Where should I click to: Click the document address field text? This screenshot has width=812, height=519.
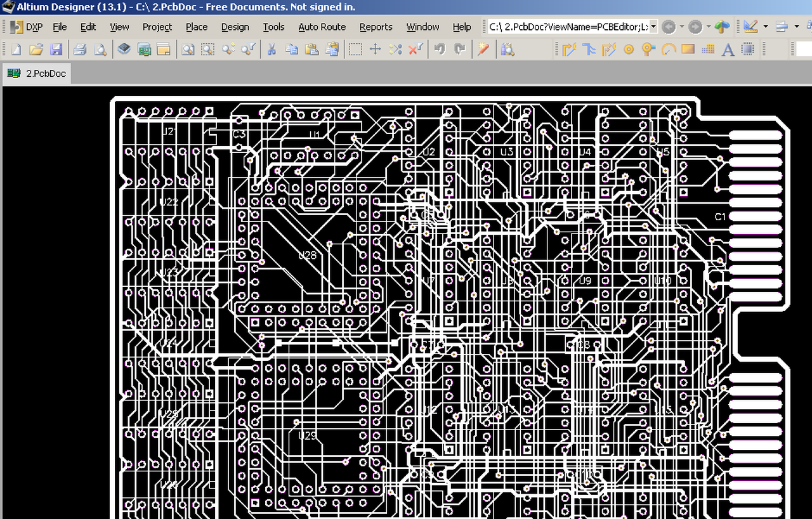[x=568, y=27]
